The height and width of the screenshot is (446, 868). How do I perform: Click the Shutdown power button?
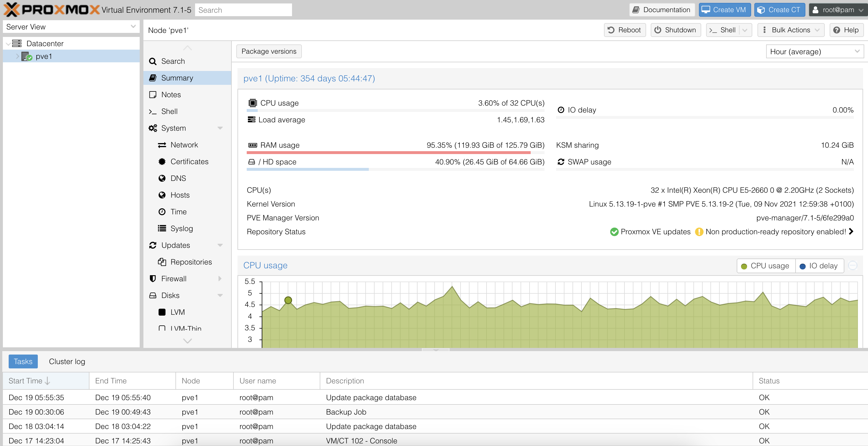(x=675, y=30)
